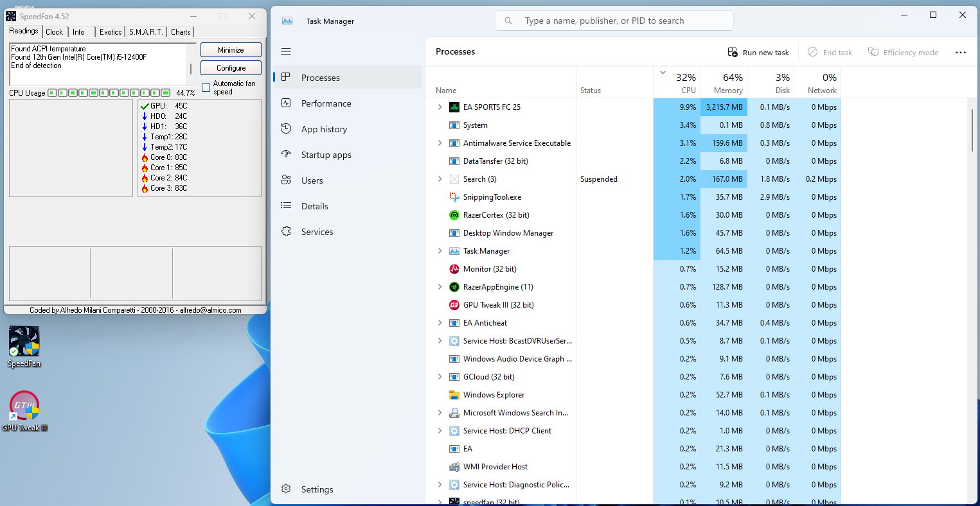Click the Windows Explorer folder icon
Screen dimensions: 980x506
[x=454, y=395]
